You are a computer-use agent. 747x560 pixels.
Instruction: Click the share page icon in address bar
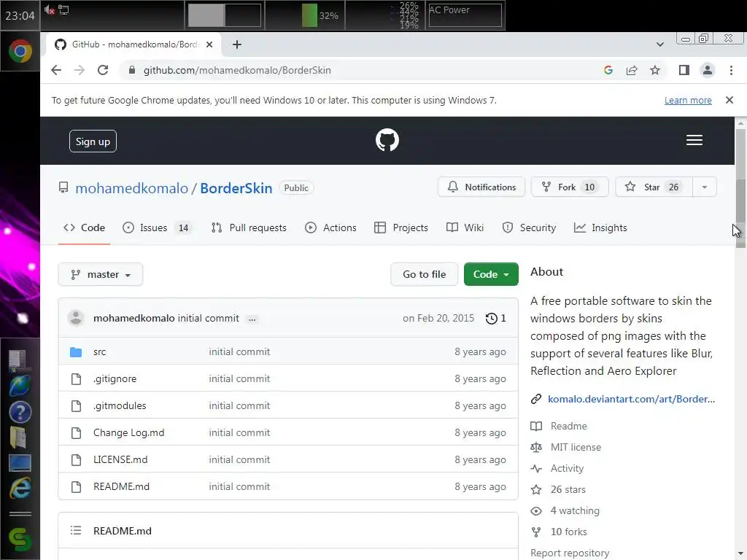632,71
